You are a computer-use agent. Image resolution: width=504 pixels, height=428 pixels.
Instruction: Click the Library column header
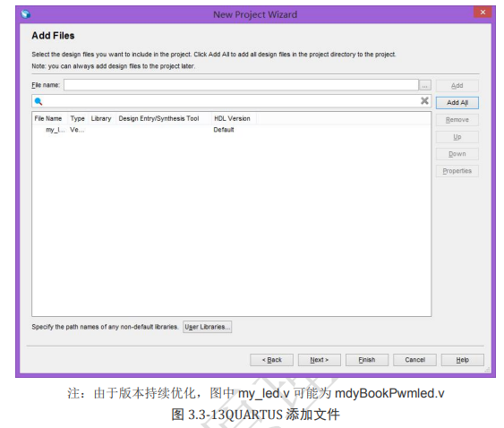tap(101, 119)
